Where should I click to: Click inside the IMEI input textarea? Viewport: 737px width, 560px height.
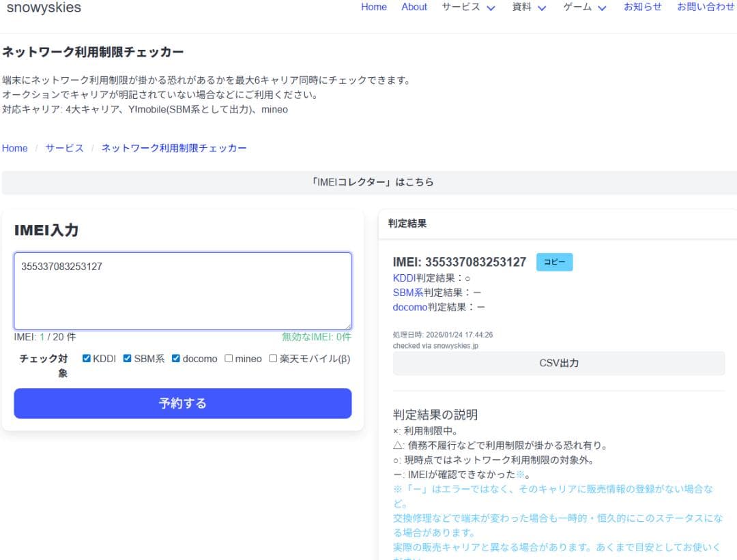tap(182, 291)
